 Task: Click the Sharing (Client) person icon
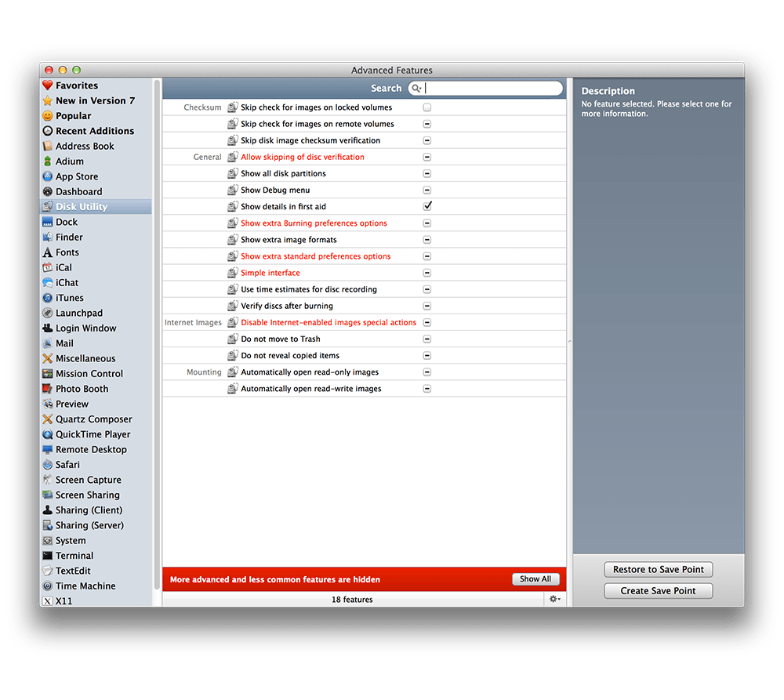coord(48,510)
